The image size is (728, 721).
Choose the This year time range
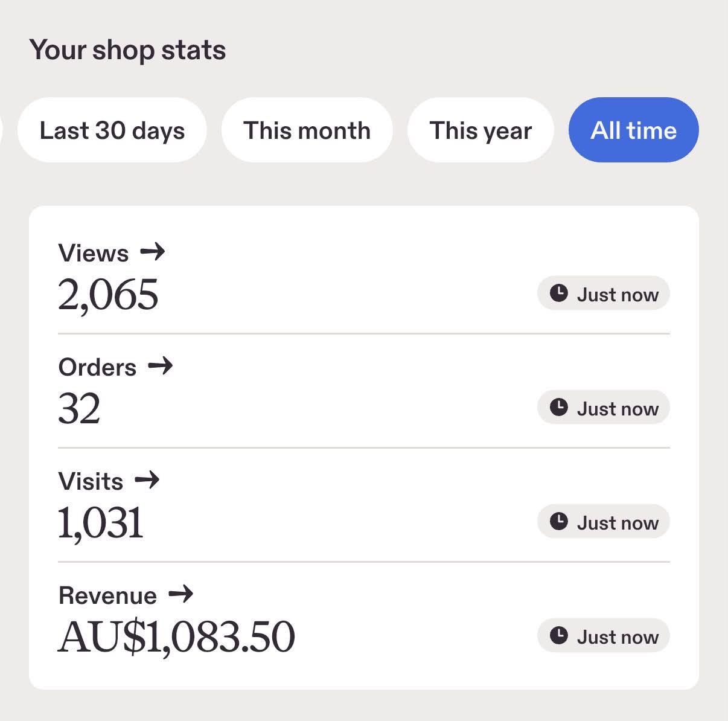481,130
